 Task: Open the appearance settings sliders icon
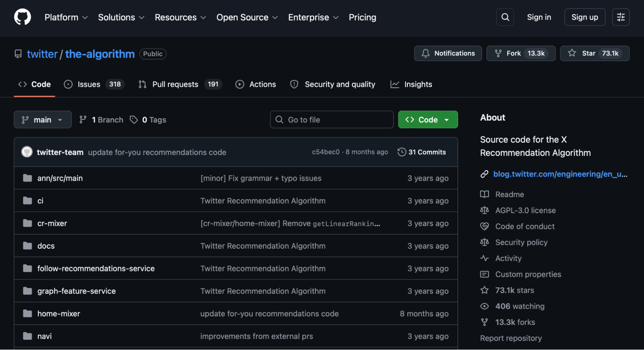(621, 17)
